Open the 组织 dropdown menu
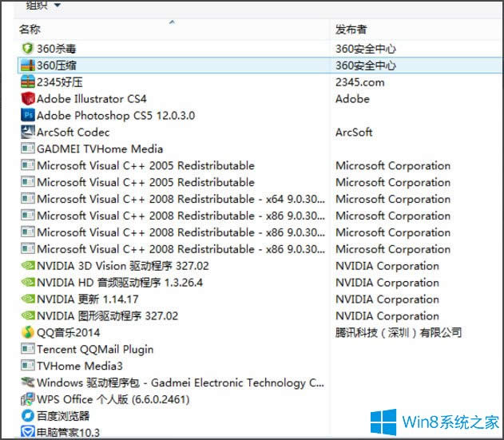Image resolution: width=504 pixels, height=440 pixels. coord(44,6)
